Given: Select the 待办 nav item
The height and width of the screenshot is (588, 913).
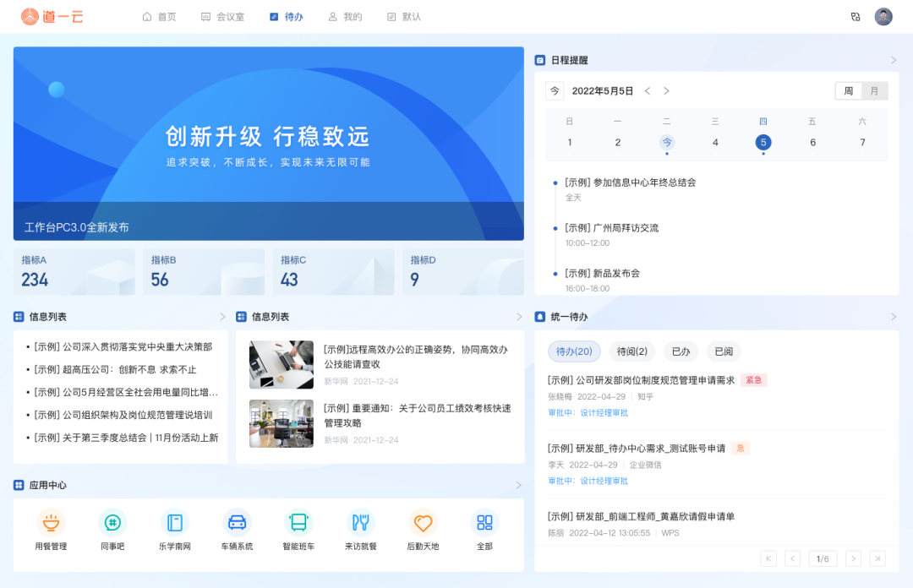Looking at the screenshot, I should pos(287,17).
